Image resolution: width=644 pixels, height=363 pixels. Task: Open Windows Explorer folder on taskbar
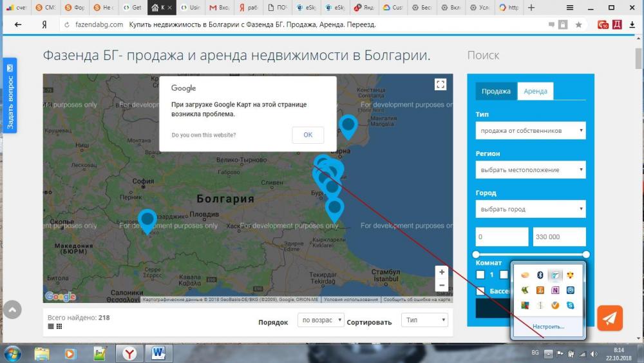41,353
